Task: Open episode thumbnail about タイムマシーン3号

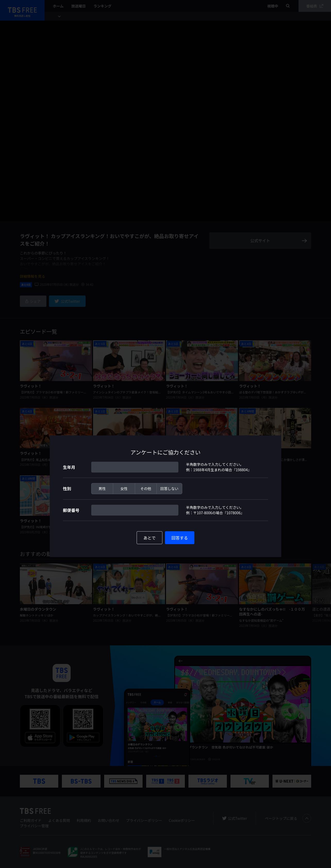Action: click(202, 360)
